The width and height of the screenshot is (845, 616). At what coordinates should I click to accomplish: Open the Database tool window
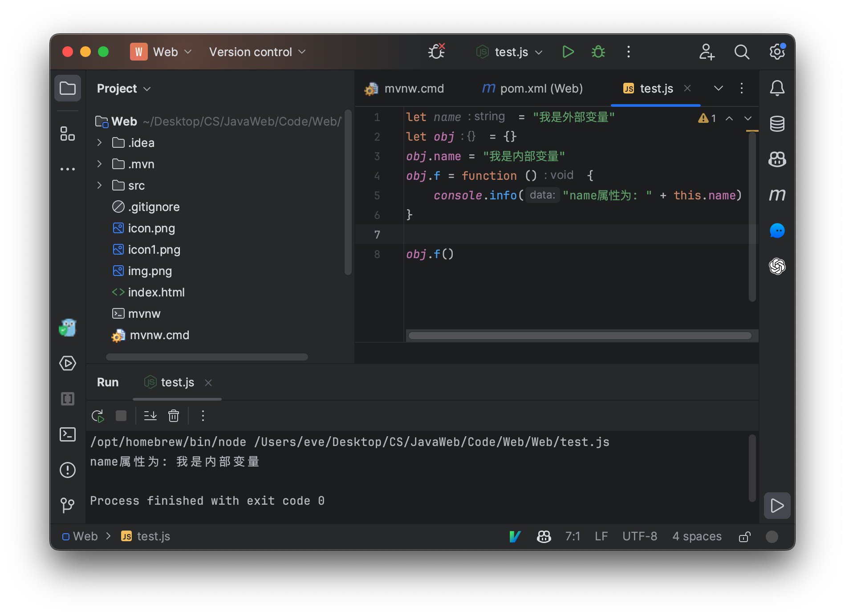tap(777, 124)
